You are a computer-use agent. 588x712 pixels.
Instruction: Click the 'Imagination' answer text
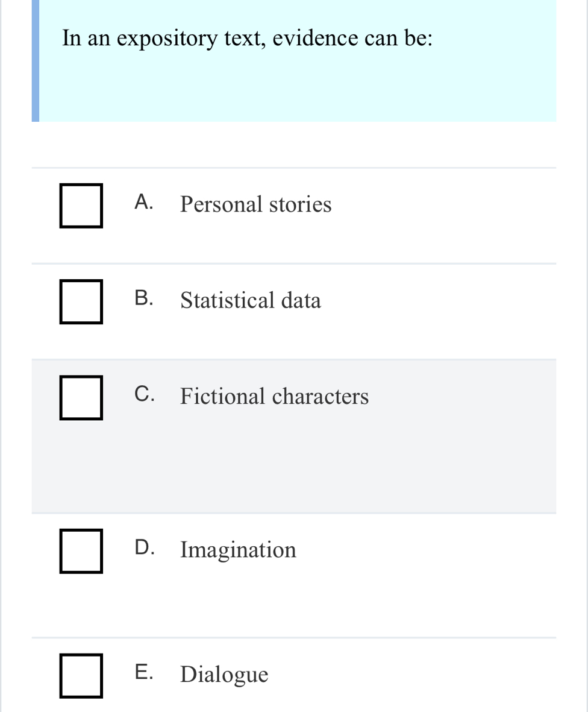tap(239, 550)
